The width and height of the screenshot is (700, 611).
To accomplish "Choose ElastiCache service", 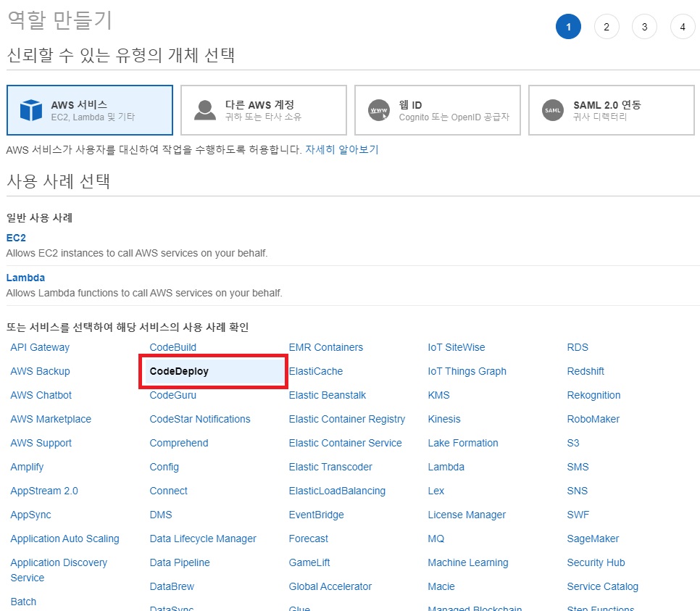I will click(x=316, y=371).
